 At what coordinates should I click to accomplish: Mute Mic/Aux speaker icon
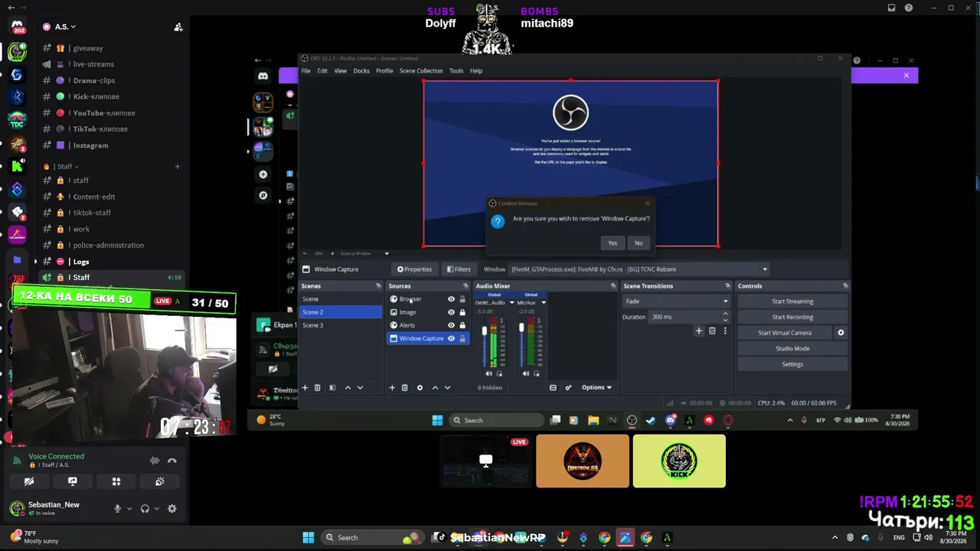click(525, 373)
